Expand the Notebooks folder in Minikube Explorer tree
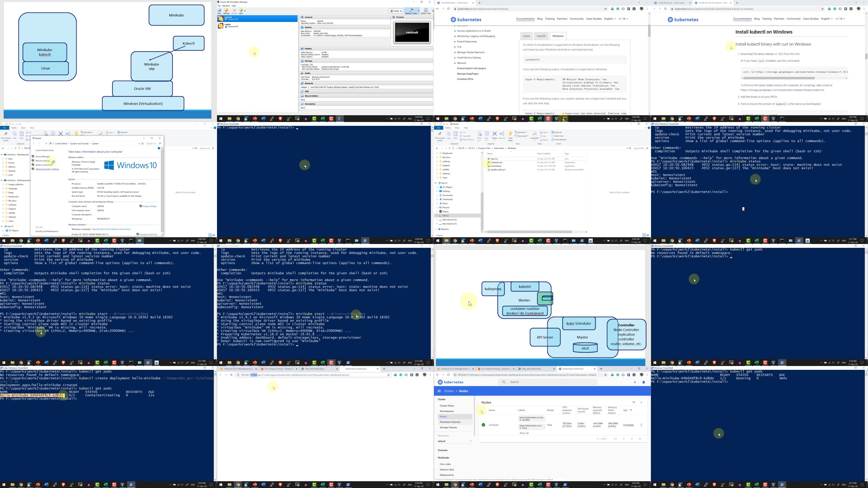The width and height of the screenshot is (868, 488). [437, 153]
